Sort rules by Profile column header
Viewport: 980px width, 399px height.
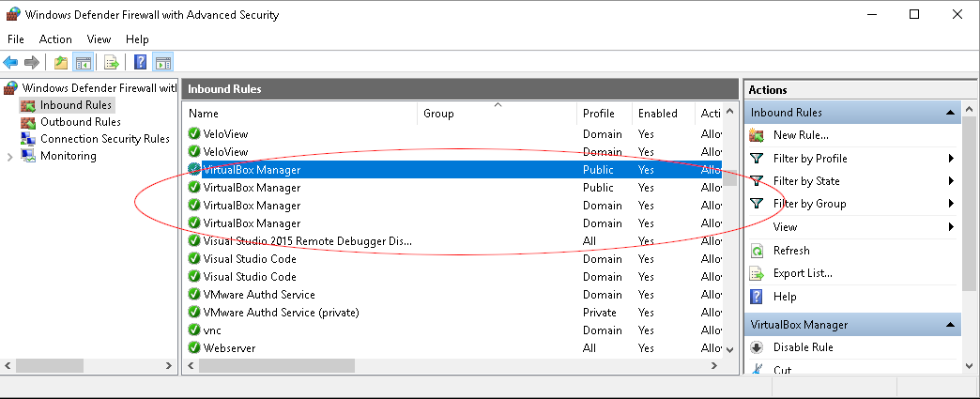coord(604,114)
